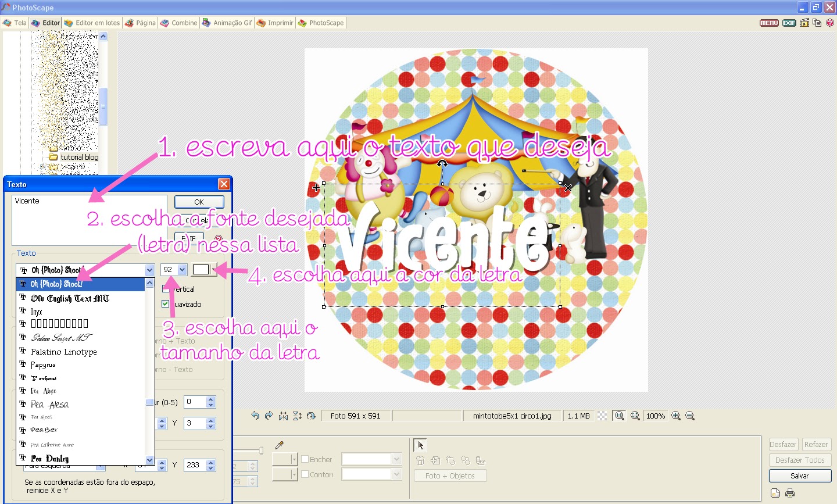Screen dimensions: 837x504
Task: Open the white text color swatch
Action: pos(201,270)
